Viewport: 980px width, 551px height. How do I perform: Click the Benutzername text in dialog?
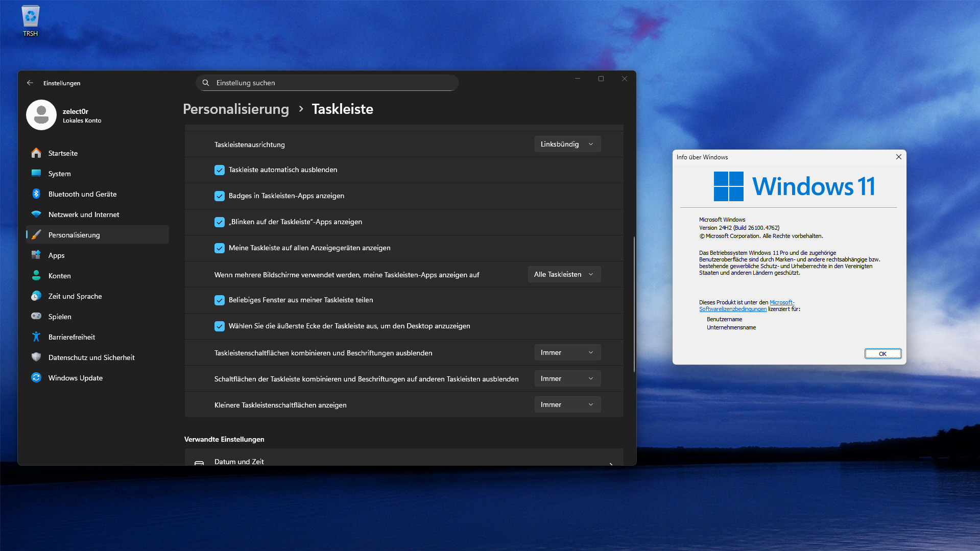(x=724, y=320)
